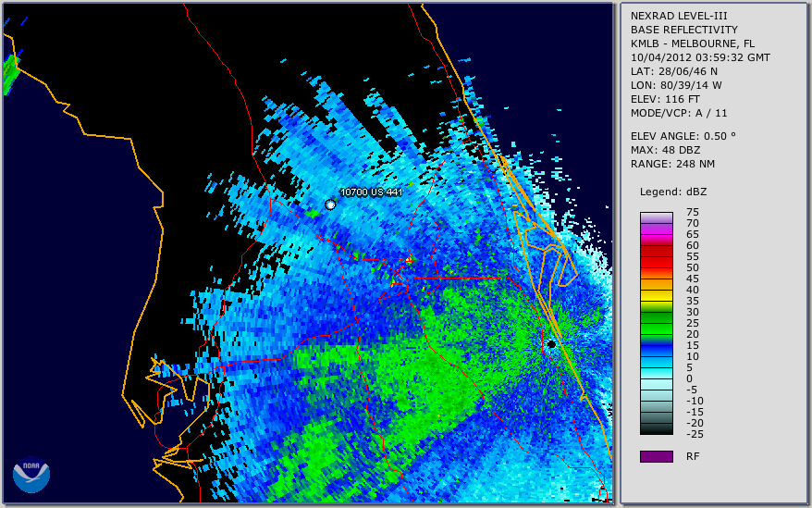Screen dimensions: 812x508
Task: Click the orange legend band beside 40
Action: [x=656, y=284]
